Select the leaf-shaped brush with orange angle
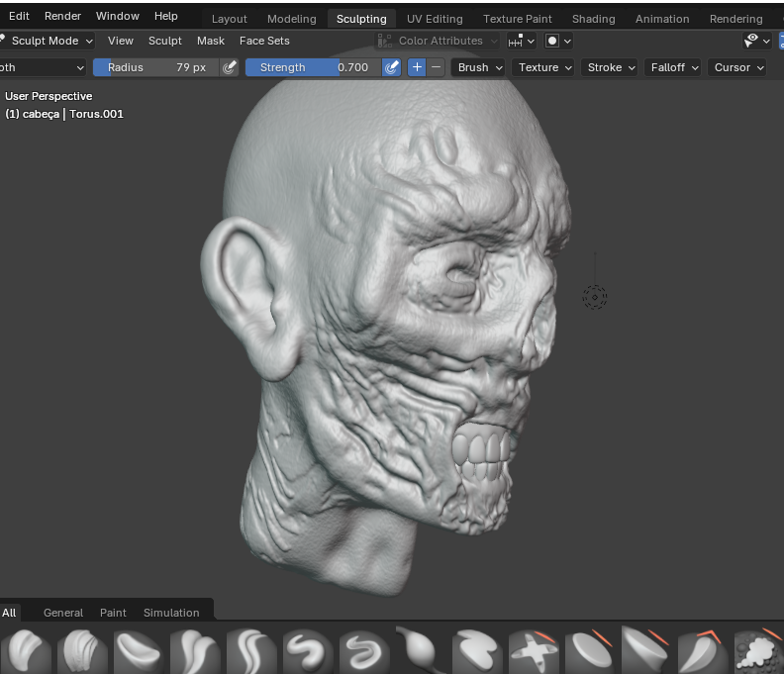784x674 pixels. [x=704, y=650]
